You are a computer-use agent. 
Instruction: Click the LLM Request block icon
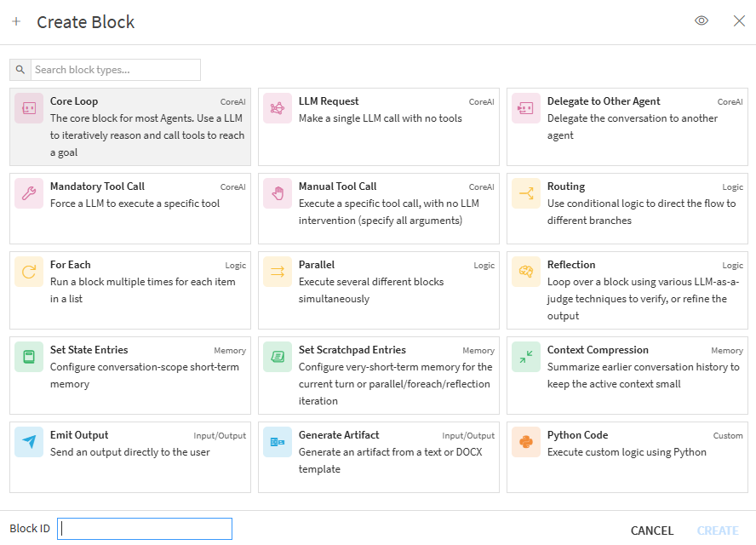point(278,108)
